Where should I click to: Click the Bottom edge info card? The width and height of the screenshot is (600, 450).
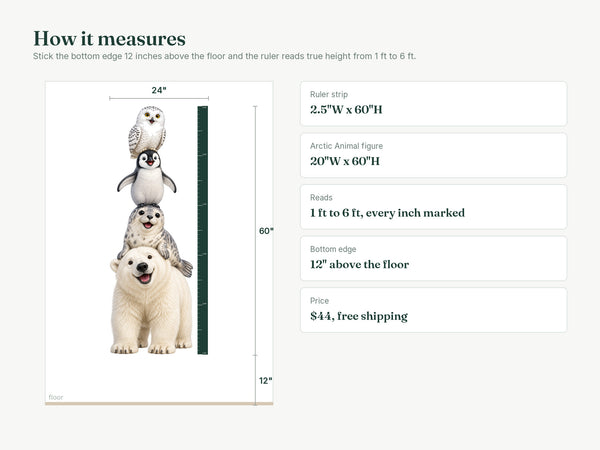[434, 258]
